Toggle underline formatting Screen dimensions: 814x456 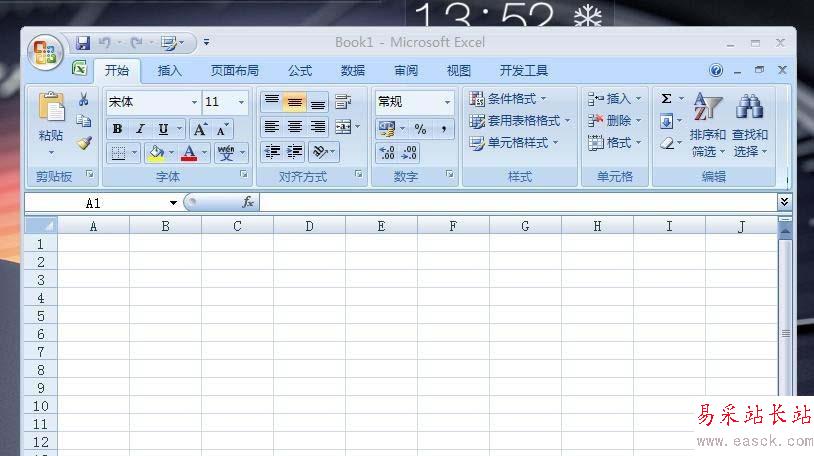164,129
